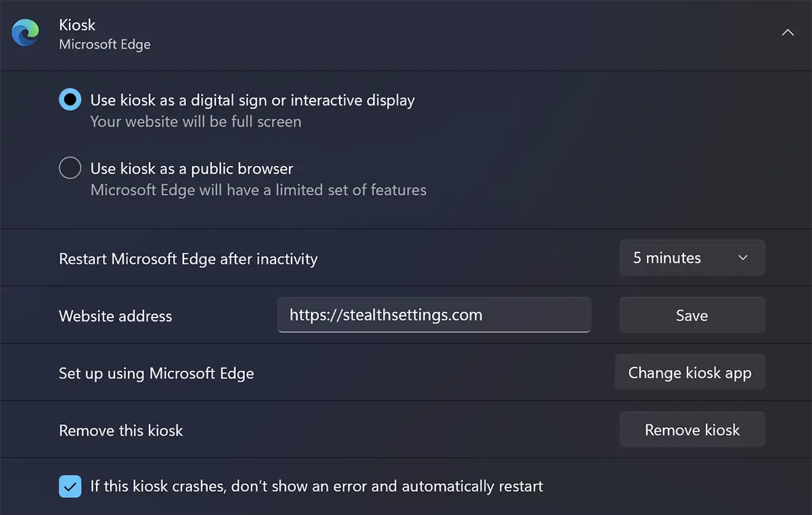Toggle the automatically restart on crash checkbox
The height and width of the screenshot is (515, 812).
pos(70,486)
